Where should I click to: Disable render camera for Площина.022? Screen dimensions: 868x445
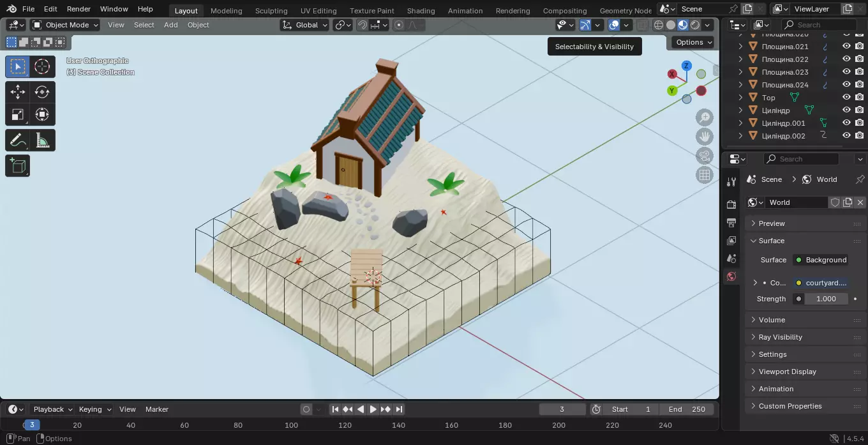[860, 59]
